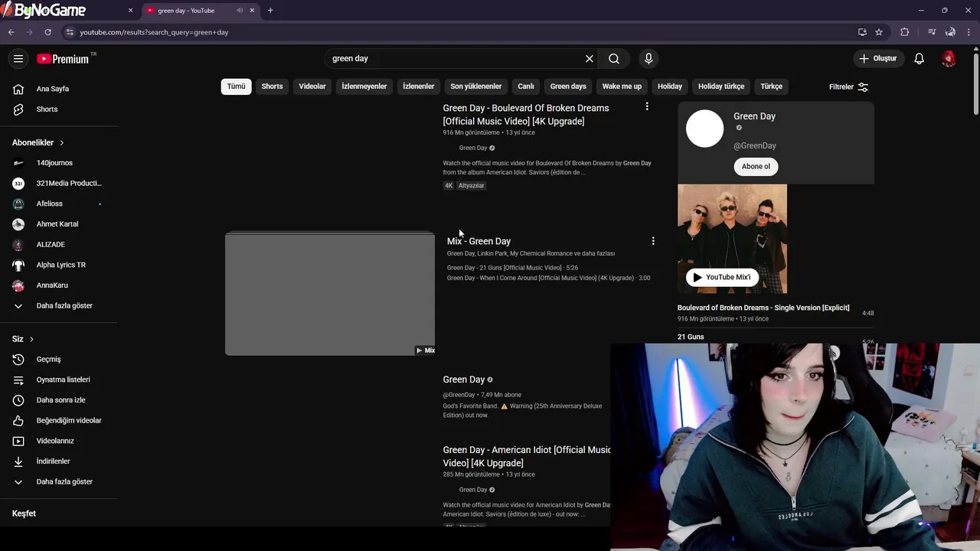Select the İzlenmeyenler filter chip

(x=364, y=86)
